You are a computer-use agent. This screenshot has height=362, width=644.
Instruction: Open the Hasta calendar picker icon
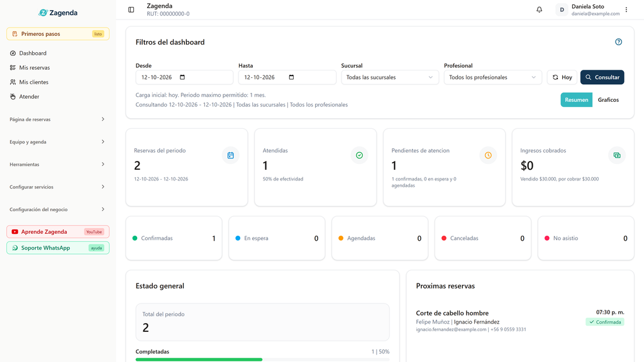tap(291, 77)
